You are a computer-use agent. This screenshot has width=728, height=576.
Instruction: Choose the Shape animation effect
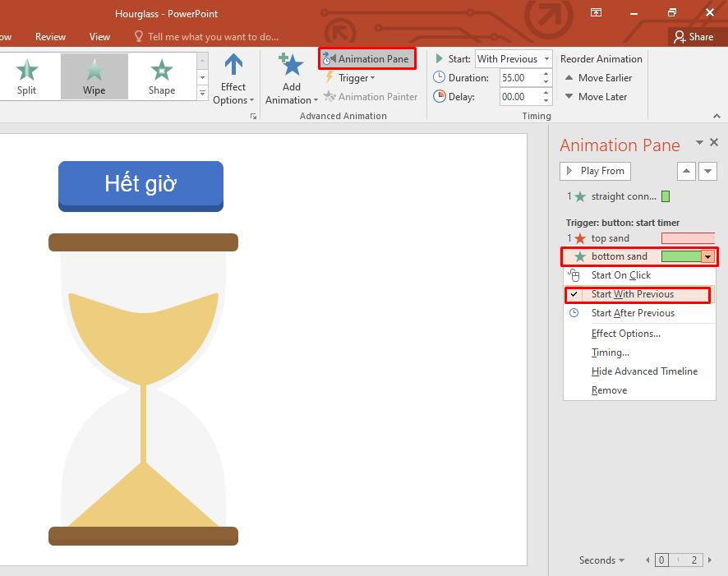click(x=161, y=76)
